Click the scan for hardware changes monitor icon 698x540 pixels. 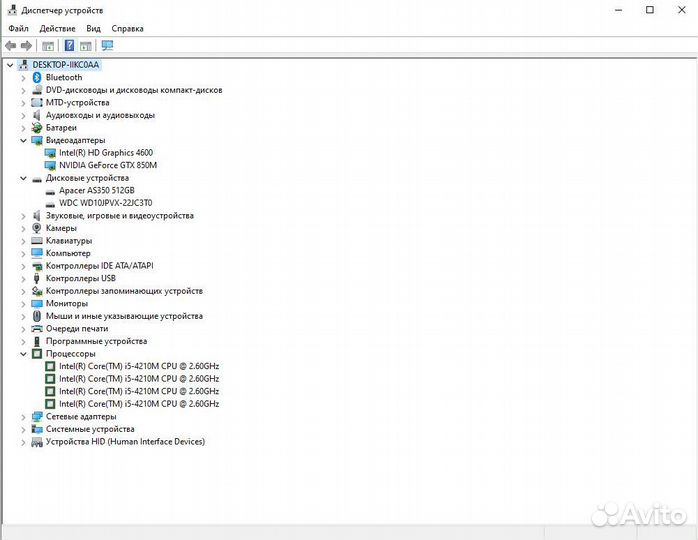pyautogui.click(x=107, y=45)
